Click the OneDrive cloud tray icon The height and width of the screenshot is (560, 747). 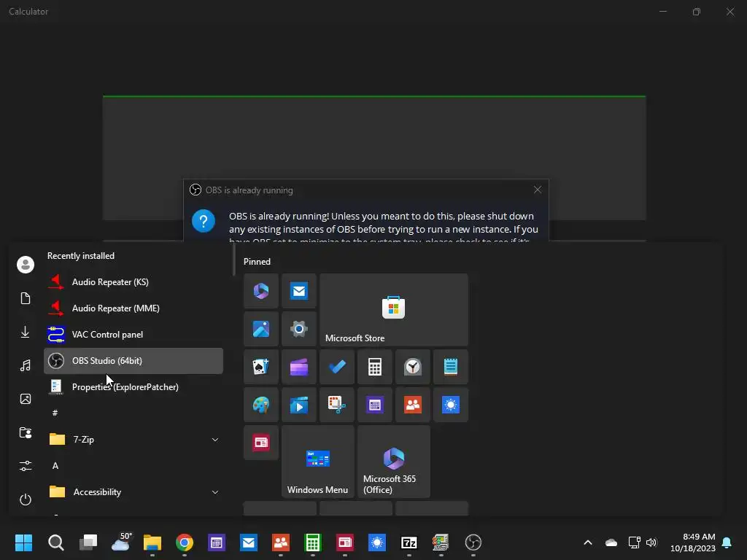(611, 542)
